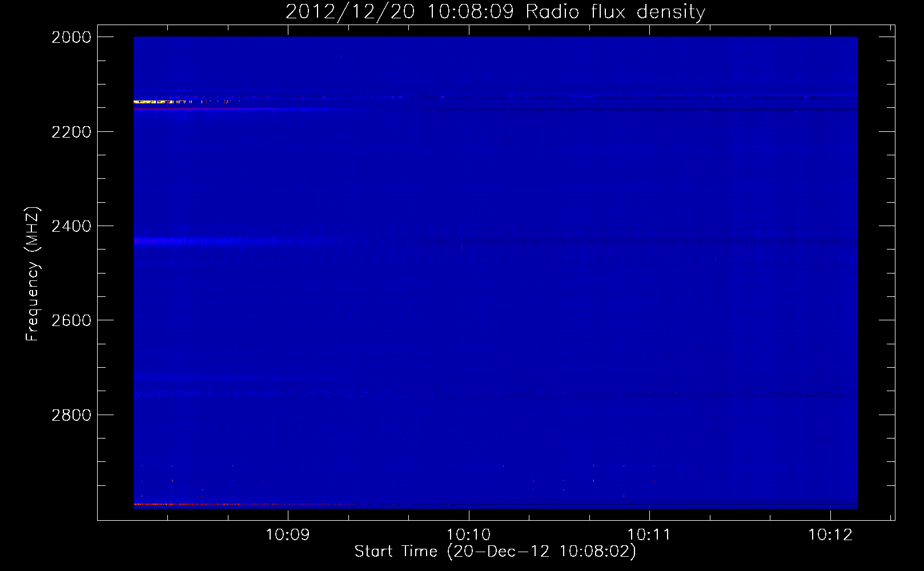The height and width of the screenshot is (571, 924).
Task: Click the 'Frequency (MHZ)' y-axis label
Action: 33,274
